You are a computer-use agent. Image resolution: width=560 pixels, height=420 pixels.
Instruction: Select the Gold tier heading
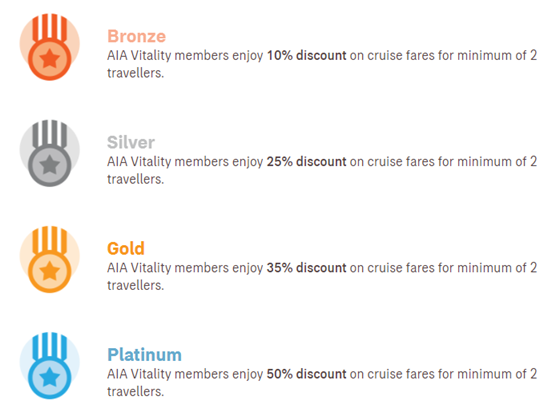(x=126, y=249)
